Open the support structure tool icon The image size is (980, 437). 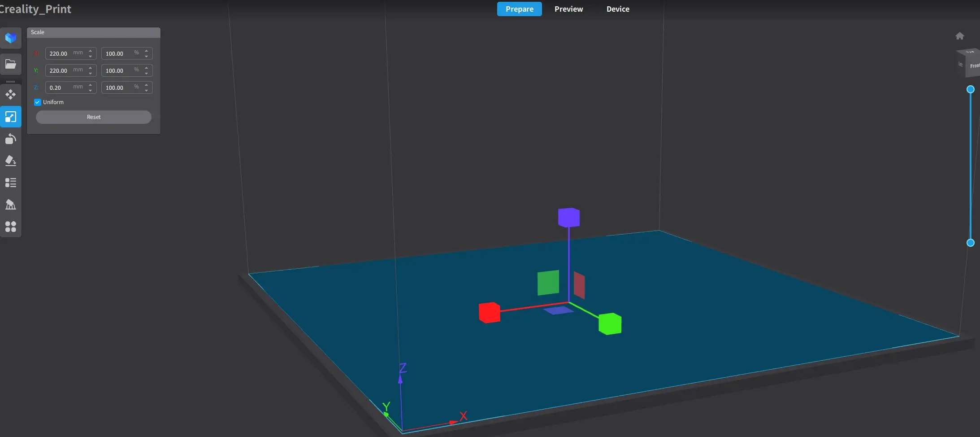11,205
